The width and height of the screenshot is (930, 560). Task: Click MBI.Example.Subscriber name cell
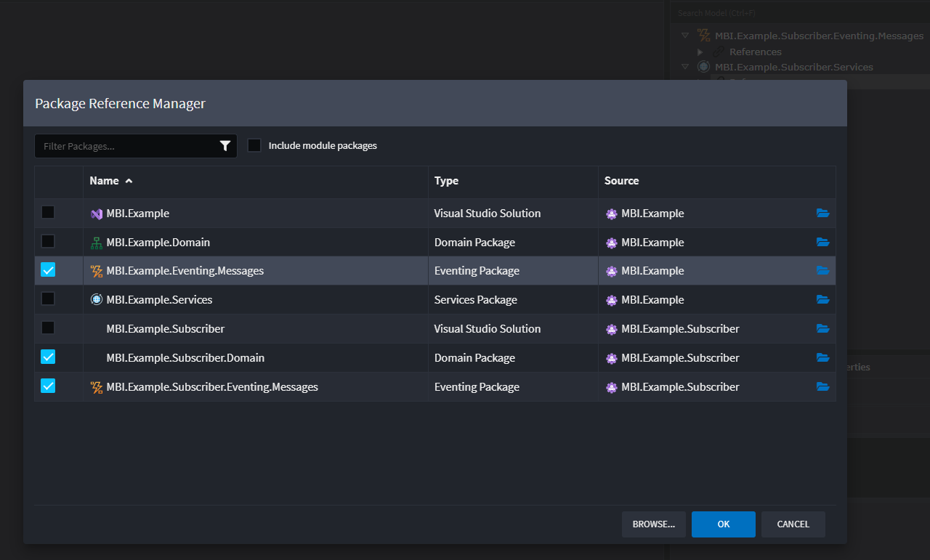click(256, 328)
